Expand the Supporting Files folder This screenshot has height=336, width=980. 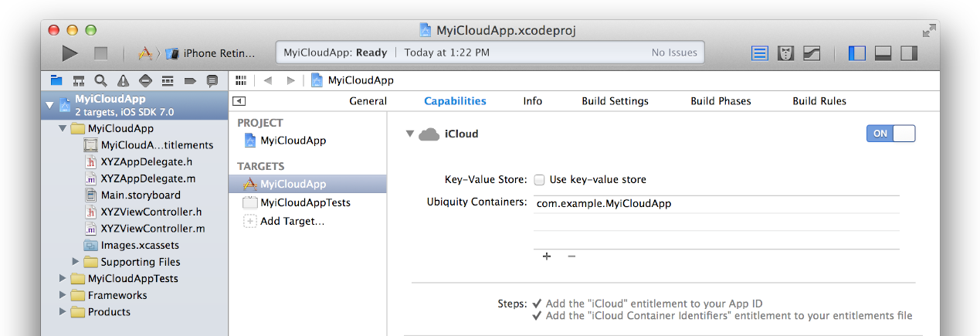76,262
